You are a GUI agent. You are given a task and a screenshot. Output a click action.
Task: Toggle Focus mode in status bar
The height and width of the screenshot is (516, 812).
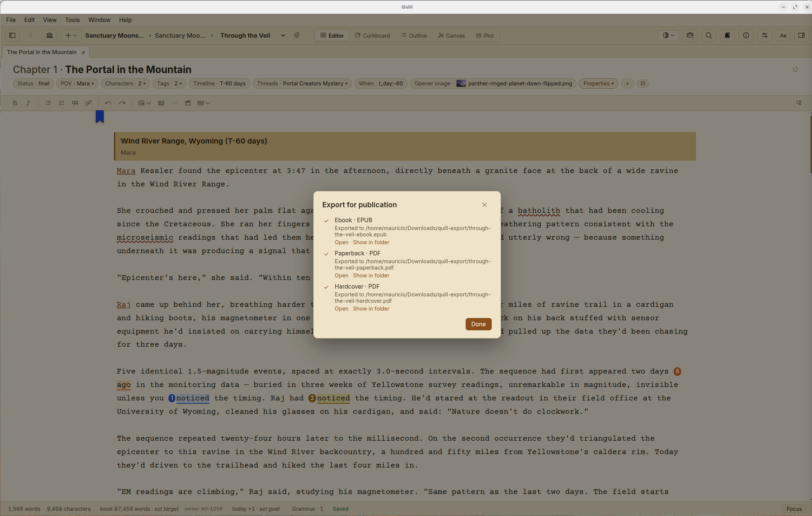coord(794,509)
